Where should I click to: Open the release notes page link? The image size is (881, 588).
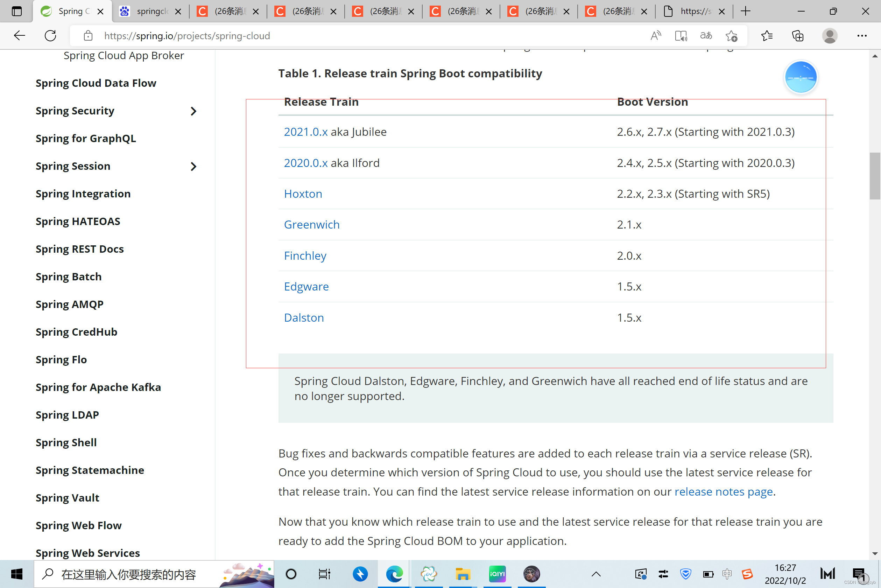(x=724, y=491)
